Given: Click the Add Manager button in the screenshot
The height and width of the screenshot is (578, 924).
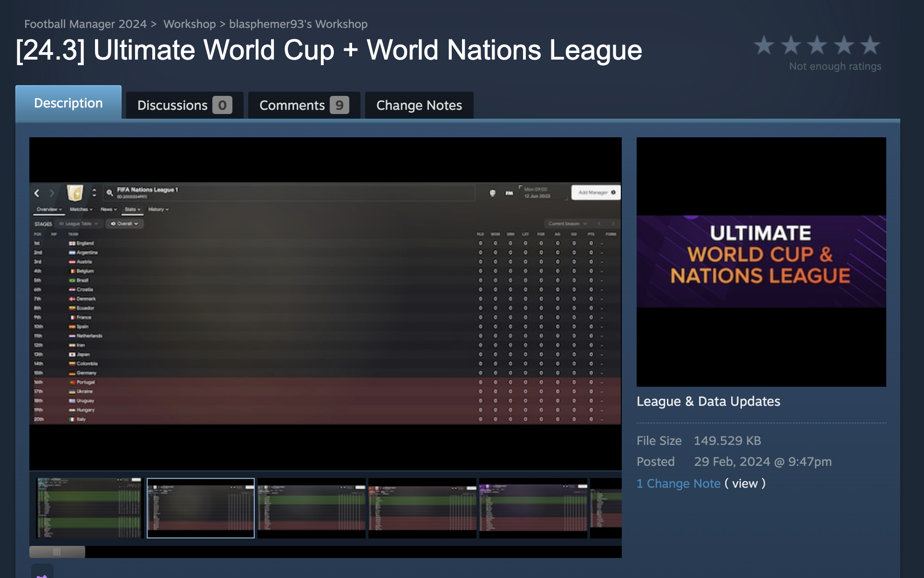Looking at the screenshot, I should click(x=596, y=192).
